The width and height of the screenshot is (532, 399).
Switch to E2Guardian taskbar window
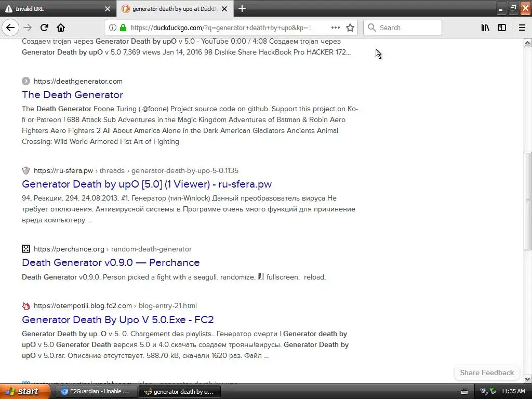[96, 391]
